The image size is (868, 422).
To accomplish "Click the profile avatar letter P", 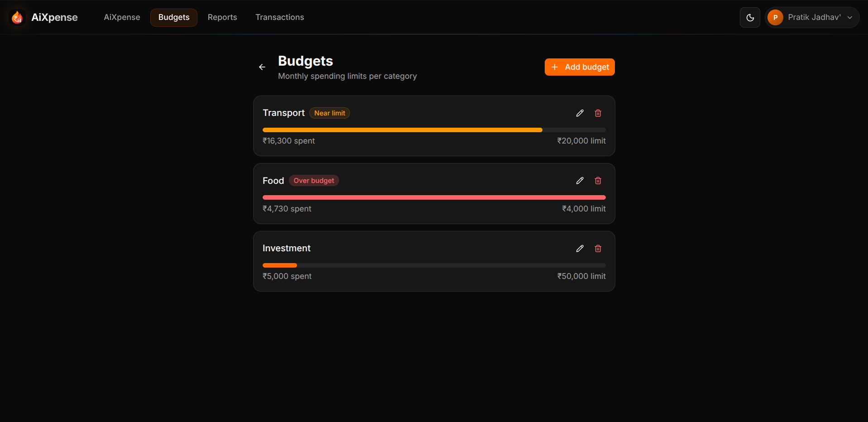I will click(775, 18).
